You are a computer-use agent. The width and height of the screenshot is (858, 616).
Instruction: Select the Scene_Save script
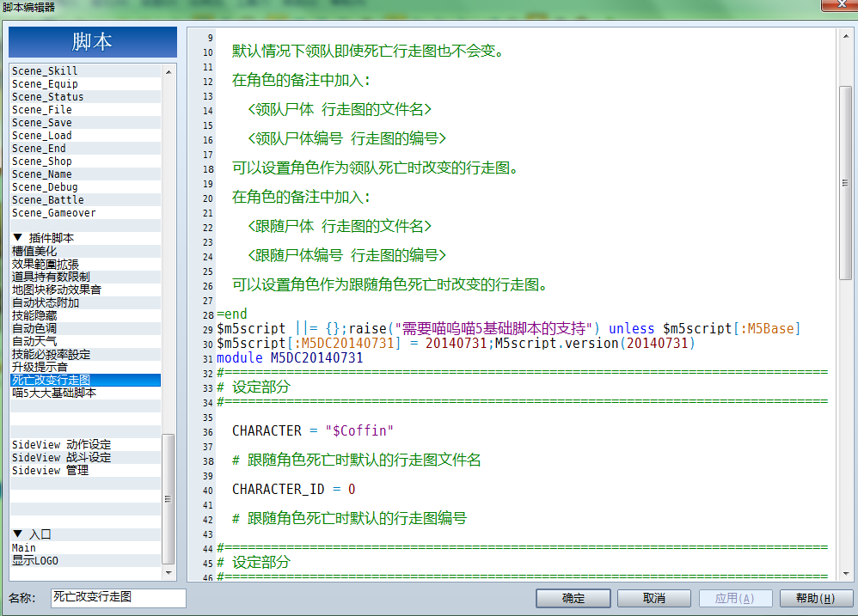[86, 123]
